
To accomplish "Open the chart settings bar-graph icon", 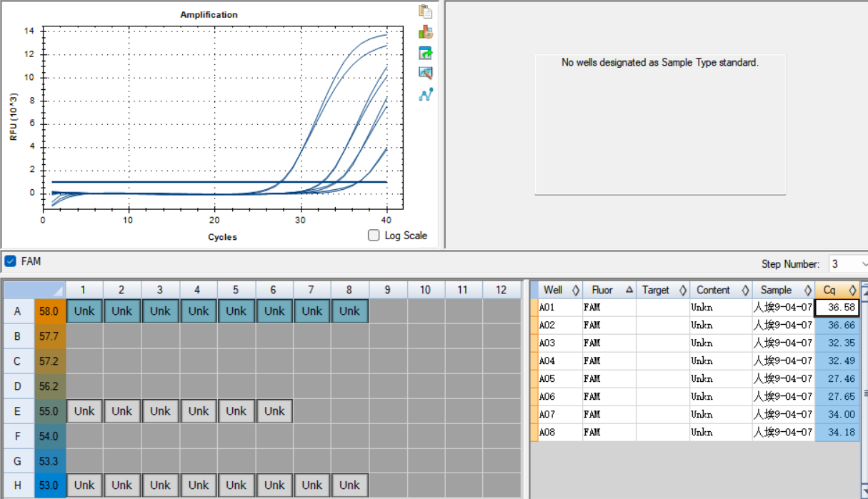I will coord(426,32).
